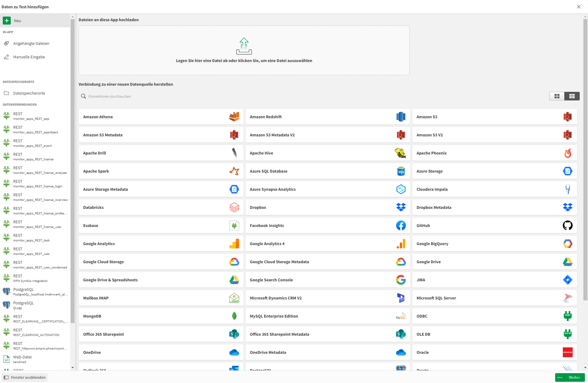This screenshot has height=383, width=588.
Task: Close the Daten hinzufügen dialog
Action: coord(578,7)
